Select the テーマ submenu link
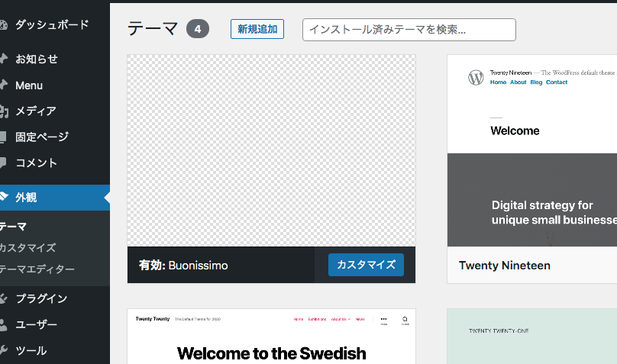This screenshot has width=617, height=364. pos(13,227)
